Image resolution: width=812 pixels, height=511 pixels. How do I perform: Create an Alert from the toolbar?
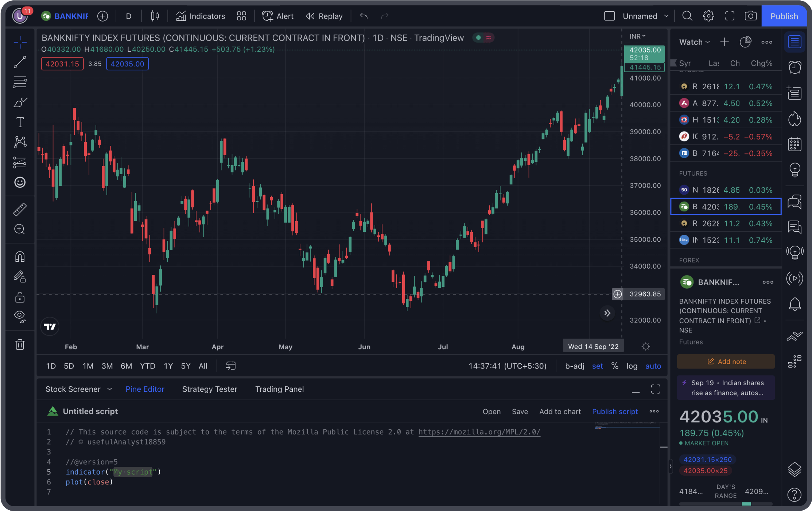[x=278, y=16]
